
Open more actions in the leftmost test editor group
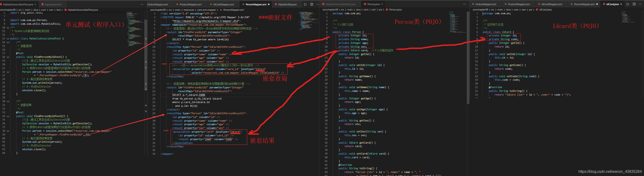point(142,4)
